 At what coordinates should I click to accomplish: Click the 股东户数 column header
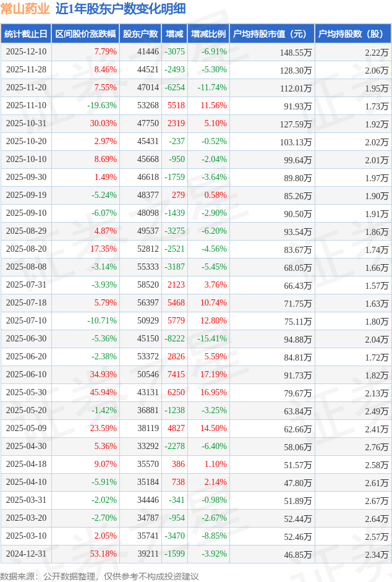click(140, 34)
